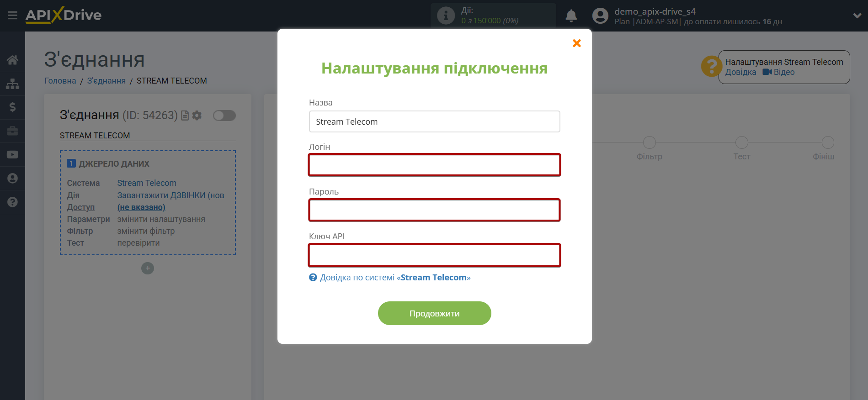
Task: Focus the Логін input field
Action: point(434,165)
